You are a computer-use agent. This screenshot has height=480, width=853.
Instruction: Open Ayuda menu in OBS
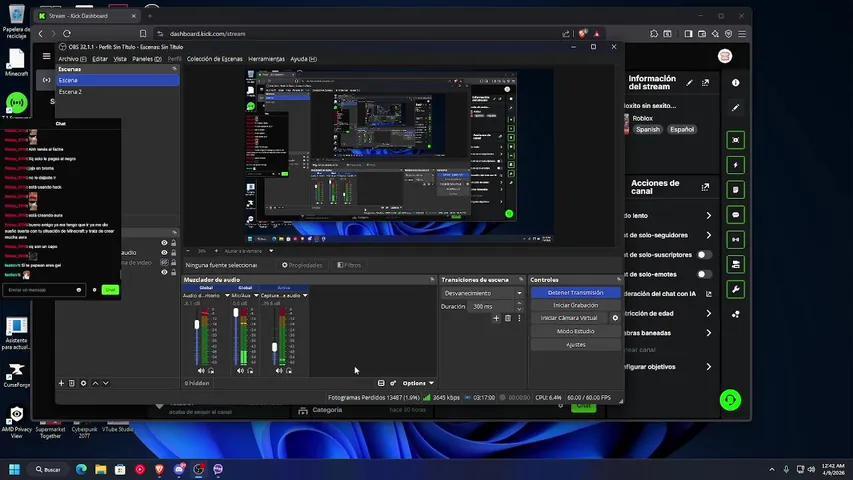(303, 59)
